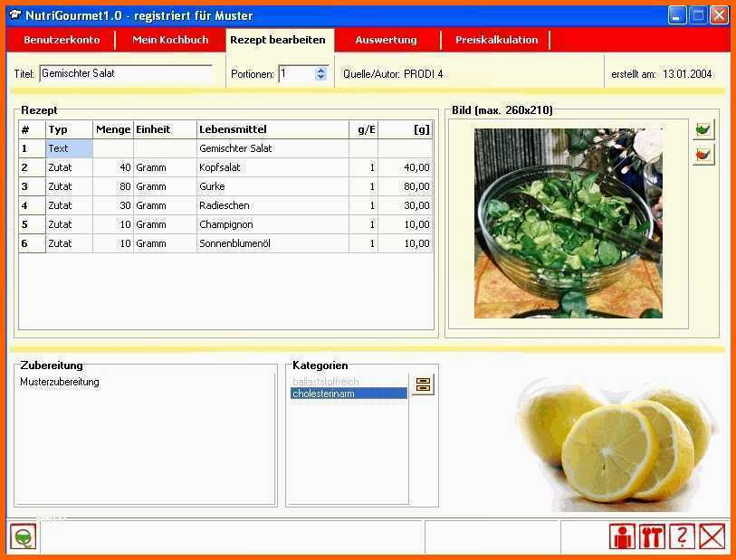Click the Typ column header
Image resolution: width=736 pixels, height=560 pixels.
click(x=69, y=129)
